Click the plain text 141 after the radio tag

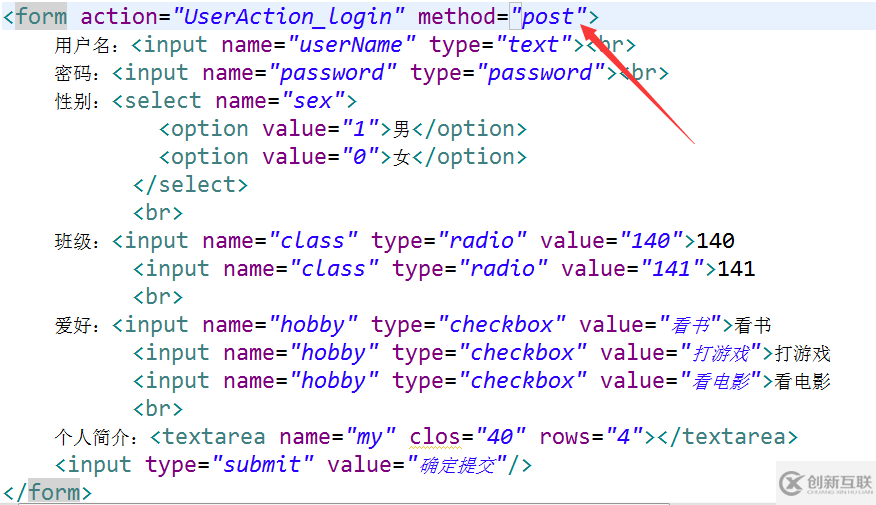(736, 269)
